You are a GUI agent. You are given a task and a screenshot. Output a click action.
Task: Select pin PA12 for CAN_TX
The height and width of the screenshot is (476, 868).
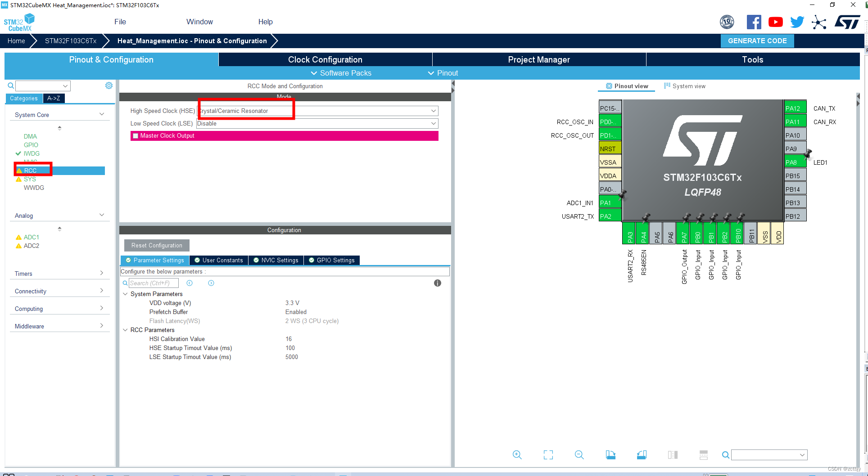point(795,108)
